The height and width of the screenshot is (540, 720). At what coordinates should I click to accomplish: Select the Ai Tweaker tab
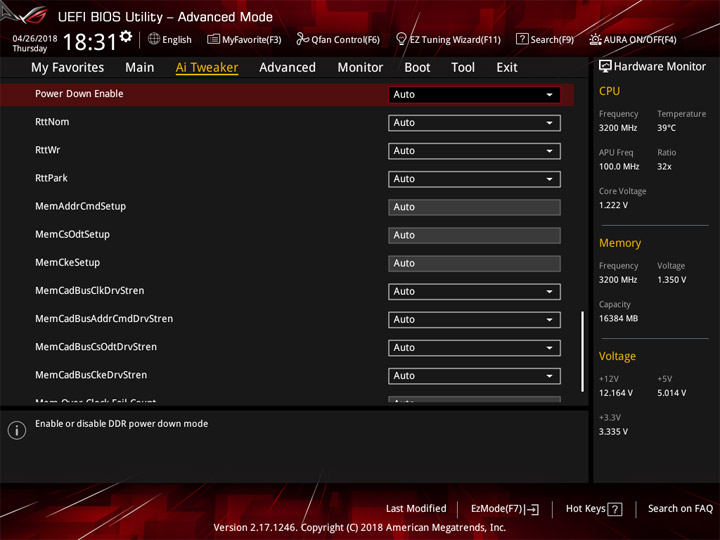(207, 68)
